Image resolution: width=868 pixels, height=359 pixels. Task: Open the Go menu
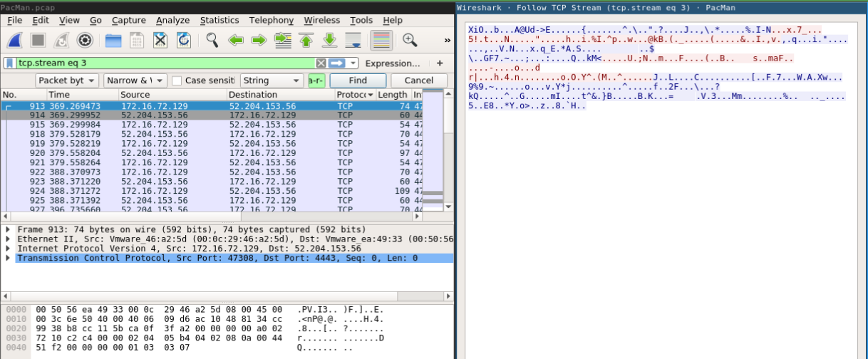point(95,20)
